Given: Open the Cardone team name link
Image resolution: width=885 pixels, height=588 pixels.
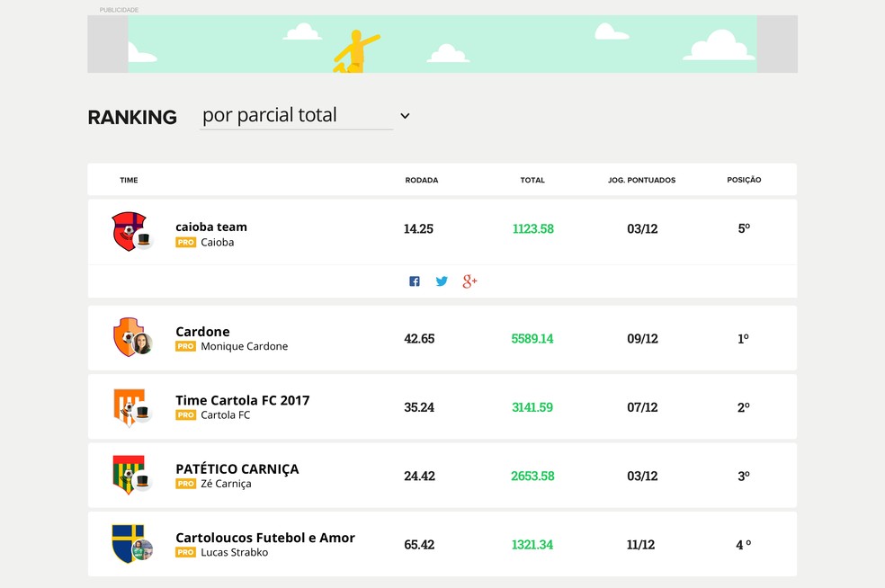Looking at the screenshot, I should (202, 332).
